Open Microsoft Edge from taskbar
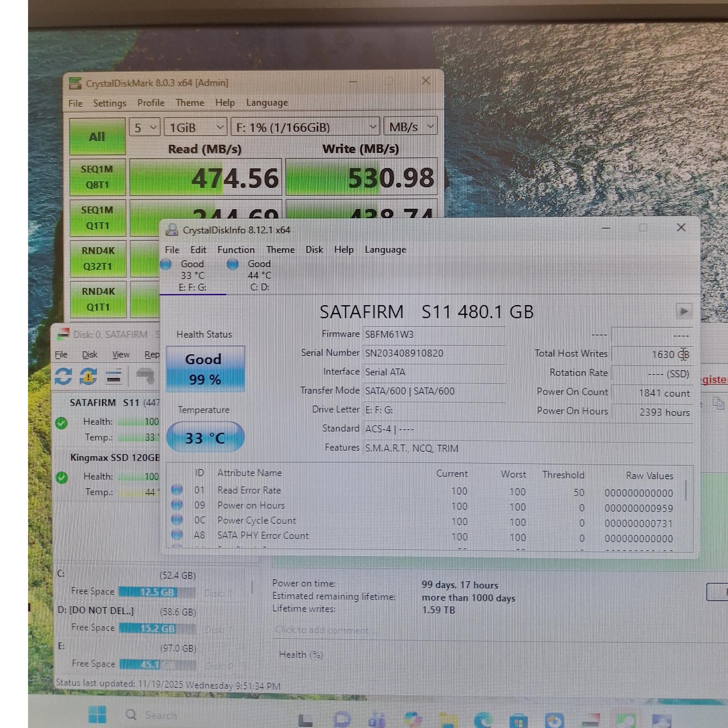The image size is (728, 728). [484, 720]
